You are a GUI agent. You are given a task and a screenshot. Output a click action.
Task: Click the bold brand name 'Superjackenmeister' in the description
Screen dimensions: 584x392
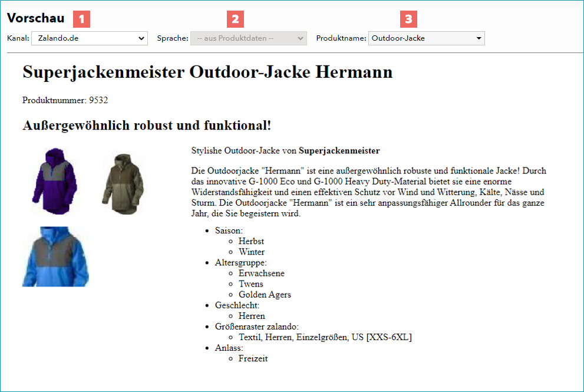[339, 150]
